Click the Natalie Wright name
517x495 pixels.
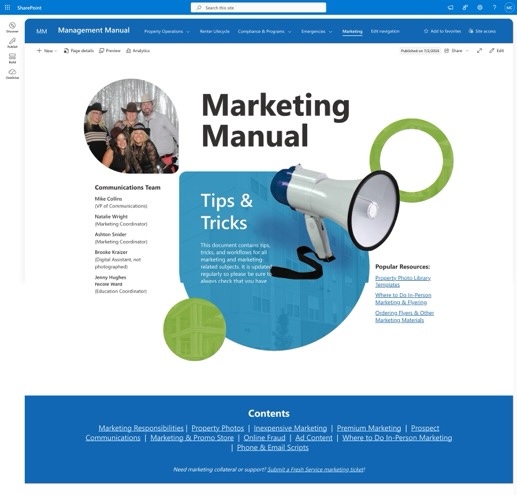click(x=111, y=216)
